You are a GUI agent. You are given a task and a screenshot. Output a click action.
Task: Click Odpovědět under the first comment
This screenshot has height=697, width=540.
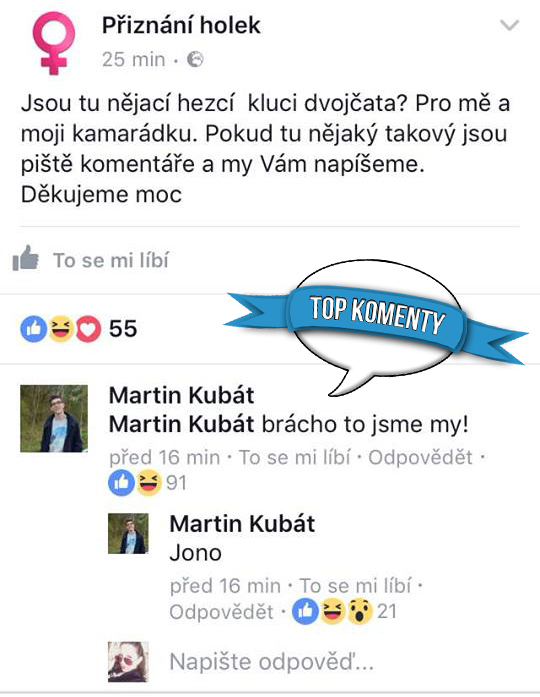point(420,457)
